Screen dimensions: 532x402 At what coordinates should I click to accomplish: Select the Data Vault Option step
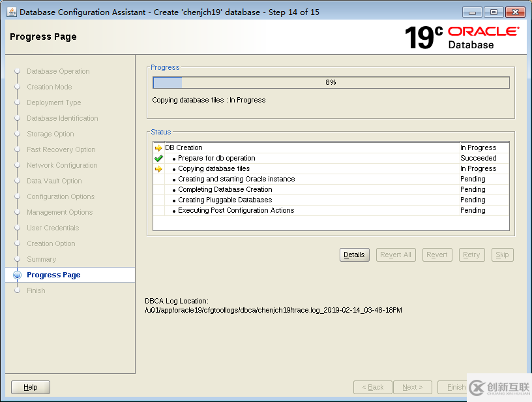pyautogui.click(x=54, y=181)
